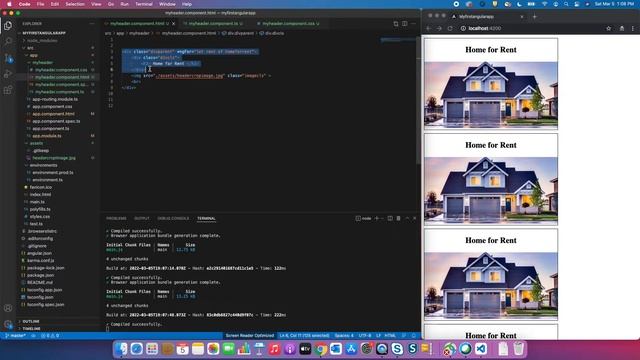640x360 pixels.
Task: Close the Myfirstangularapp browser tab
Action: tap(522, 17)
